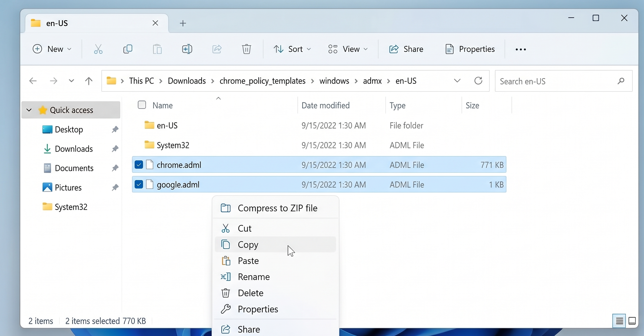644x336 pixels.
Task: Click the Rename icon in the toolbar
Action: [x=187, y=49]
